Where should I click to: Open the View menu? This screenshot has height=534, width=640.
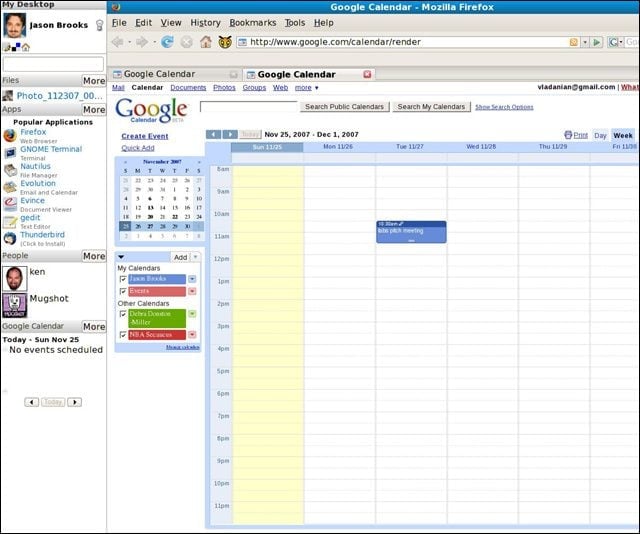tap(171, 23)
